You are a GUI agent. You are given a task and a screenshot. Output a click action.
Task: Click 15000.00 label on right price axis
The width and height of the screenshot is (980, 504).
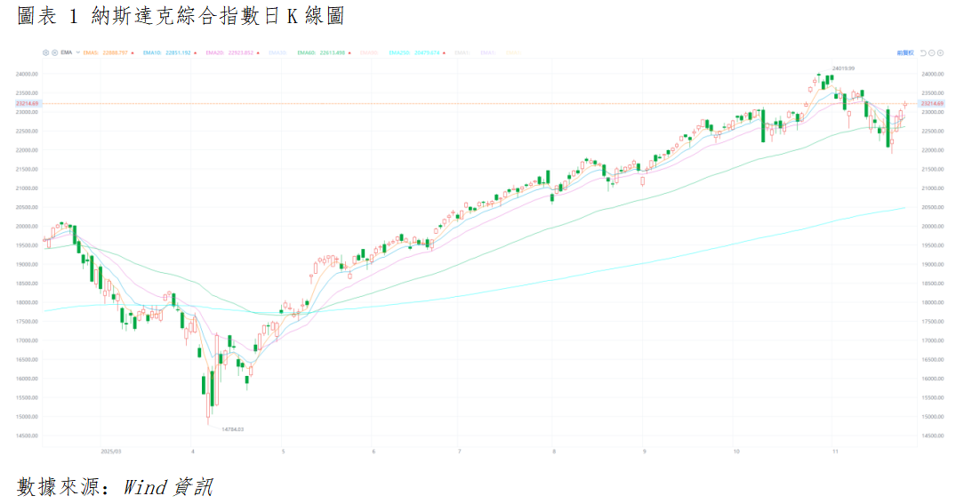[932, 417]
